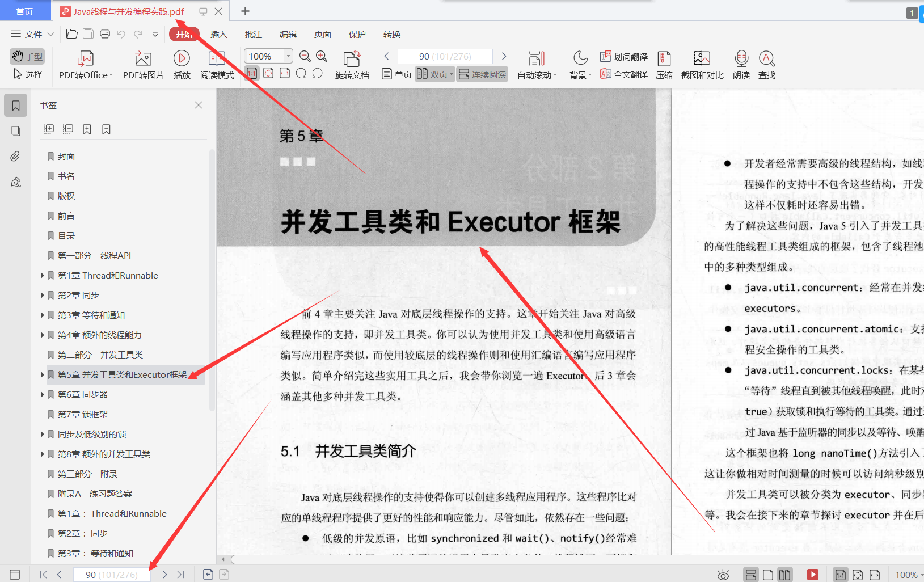Jump to the 封面 bookmark
Viewport: 924px width, 582px height.
coord(66,156)
